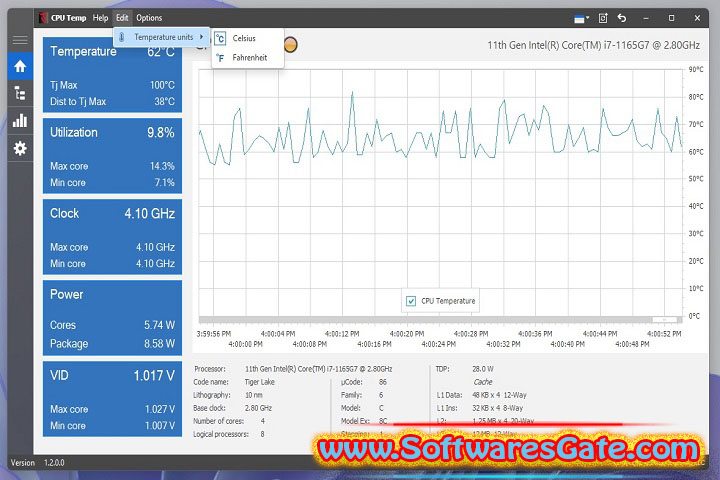Open the Options menu
The height and width of the screenshot is (480, 720).
pyautogui.click(x=149, y=18)
